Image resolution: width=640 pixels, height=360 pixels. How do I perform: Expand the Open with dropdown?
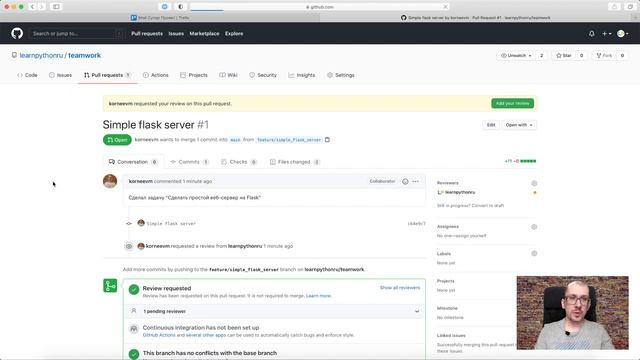[x=519, y=125]
